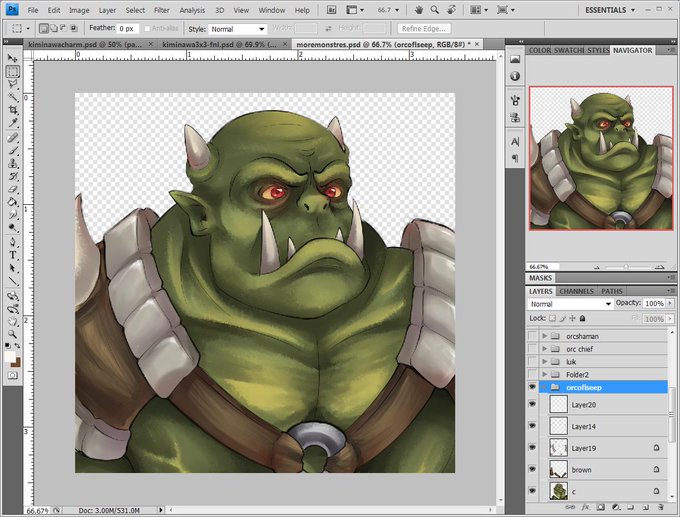
Task: Open the Filter menu
Action: (x=162, y=10)
